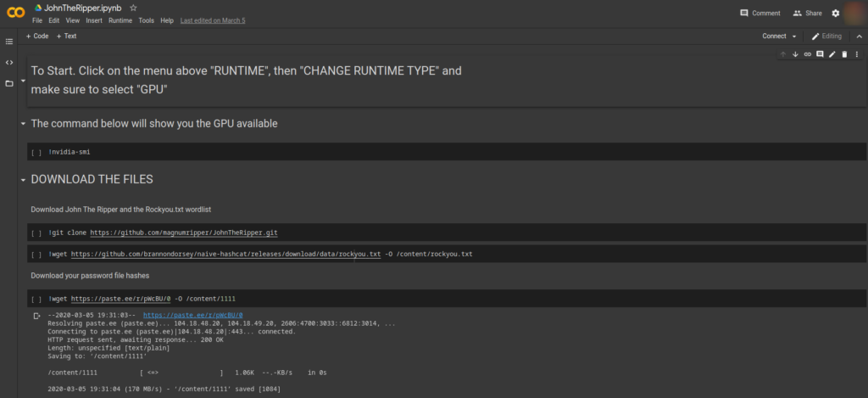Viewport: 868px width, 398px height.
Task: Open the code snippets sidebar icon
Action: pyautogui.click(x=8, y=62)
